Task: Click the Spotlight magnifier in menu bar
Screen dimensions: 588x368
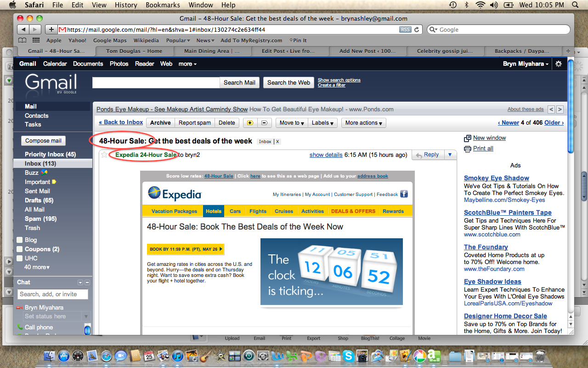Action: (x=575, y=5)
